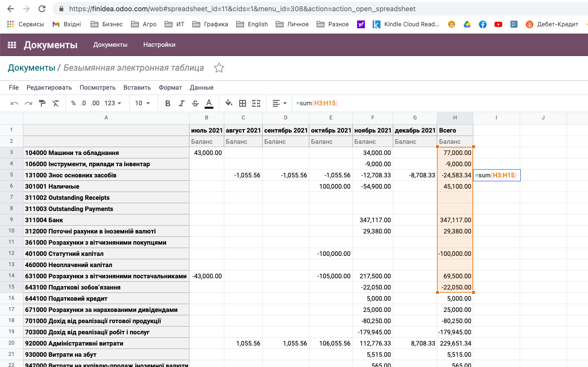Open the Личное bookmark folder

point(292,24)
